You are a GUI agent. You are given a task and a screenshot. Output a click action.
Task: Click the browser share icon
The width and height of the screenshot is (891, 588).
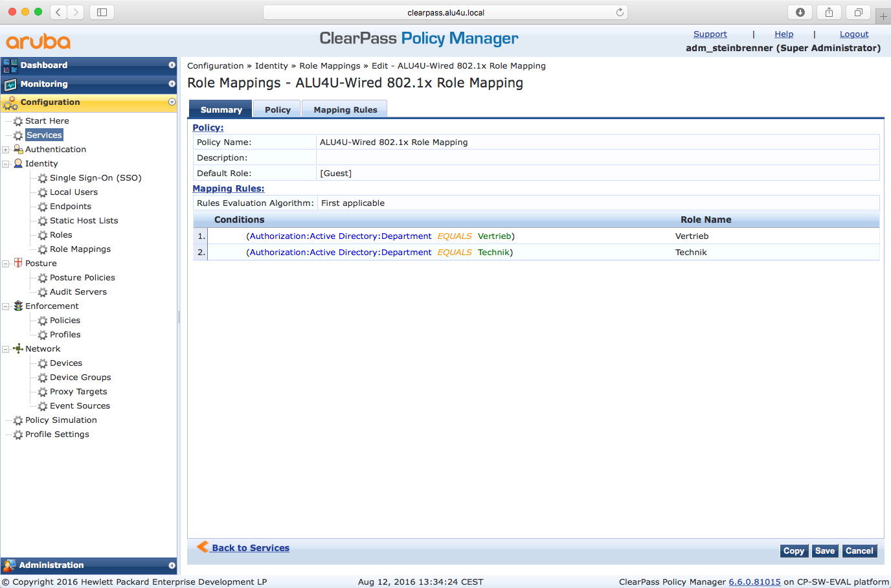pyautogui.click(x=829, y=12)
